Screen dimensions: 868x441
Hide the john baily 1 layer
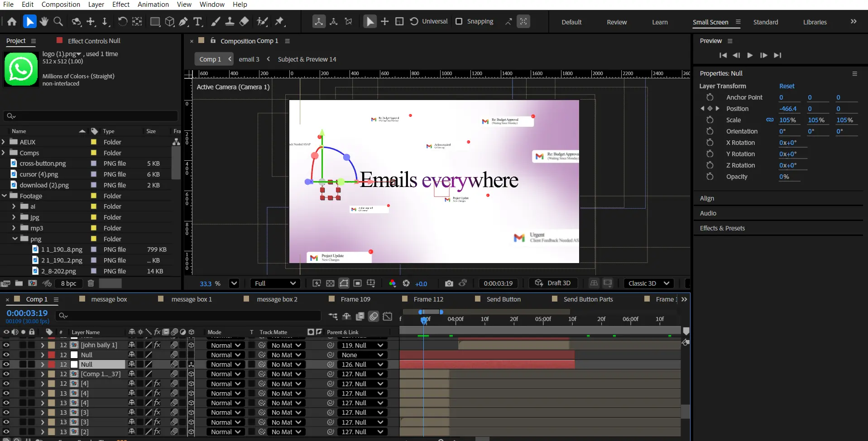[6, 345]
